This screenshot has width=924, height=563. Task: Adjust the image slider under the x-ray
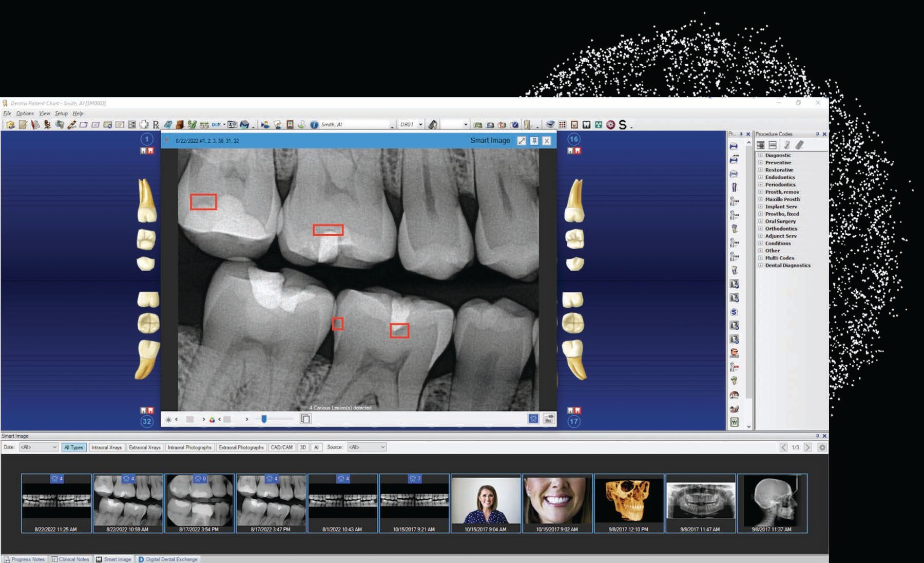264,419
